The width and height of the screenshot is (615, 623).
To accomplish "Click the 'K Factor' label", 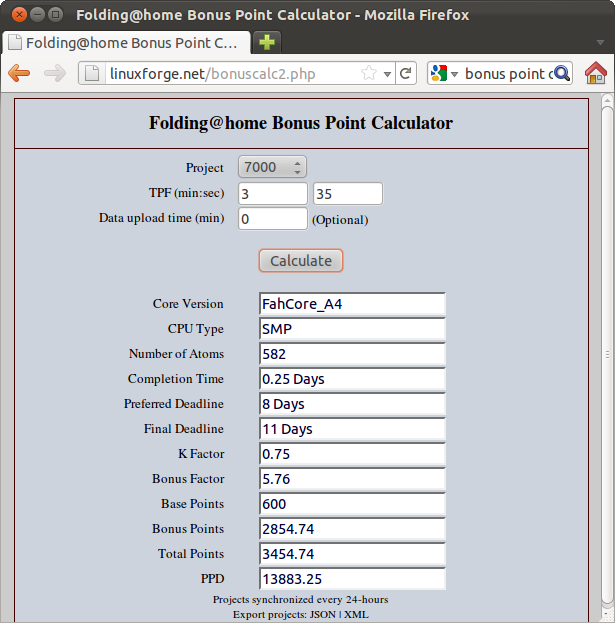I will [201, 454].
